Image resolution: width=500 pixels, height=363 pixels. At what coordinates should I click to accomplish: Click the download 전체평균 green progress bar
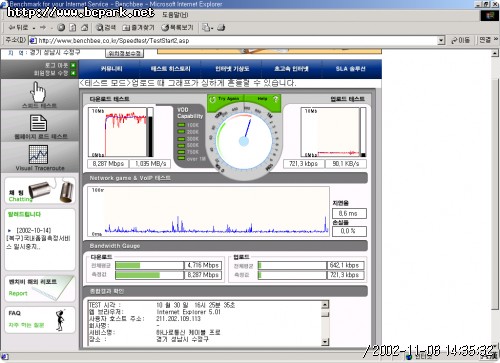(x=128, y=265)
